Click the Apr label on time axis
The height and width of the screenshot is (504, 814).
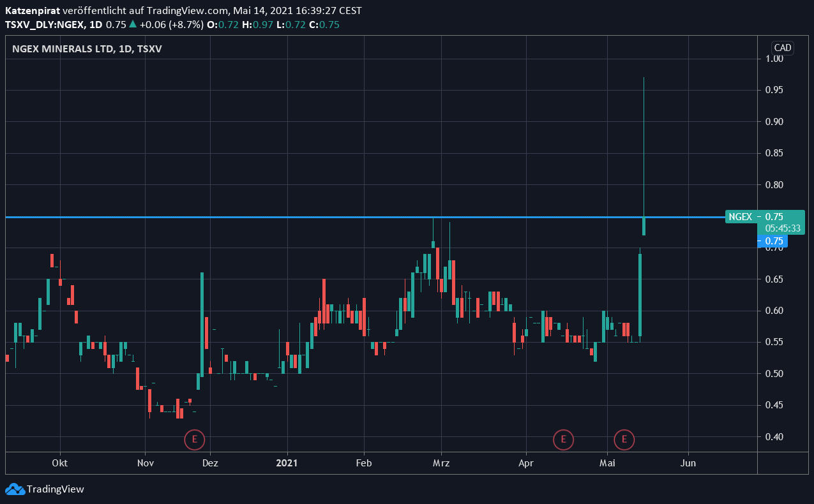tap(526, 463)
